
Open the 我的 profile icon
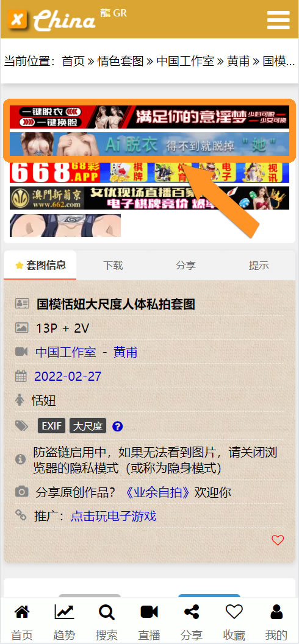pyautogui.click(x=276, y=612)
